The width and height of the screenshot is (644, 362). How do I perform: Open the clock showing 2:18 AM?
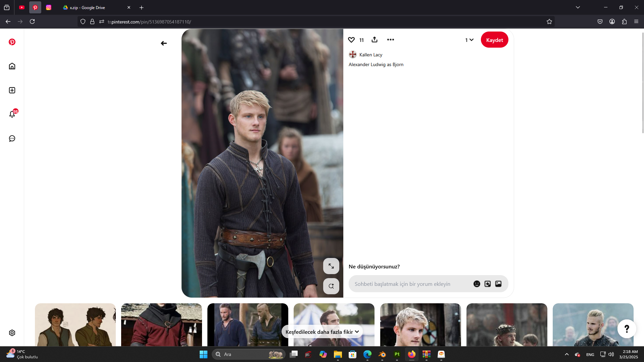(x=629, y=354)
